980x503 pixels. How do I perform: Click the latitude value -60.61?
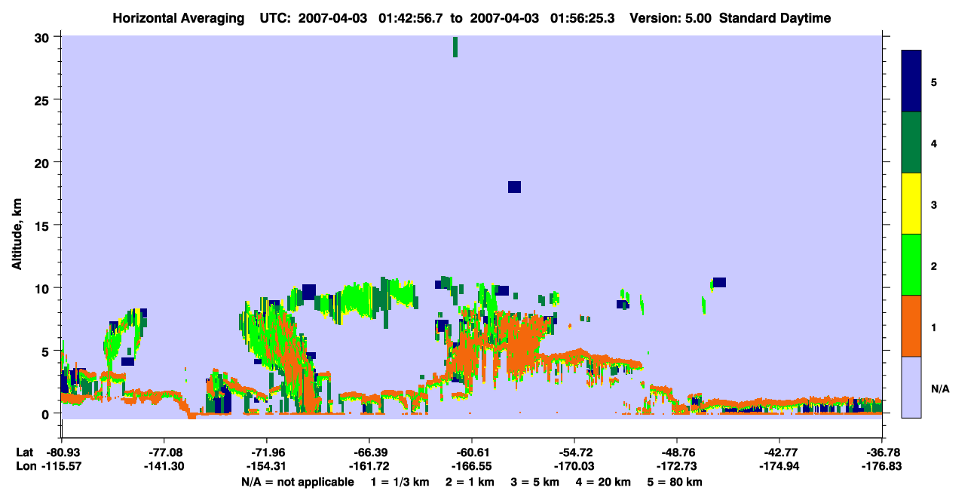pyautogui.click(x=471, y=452)
